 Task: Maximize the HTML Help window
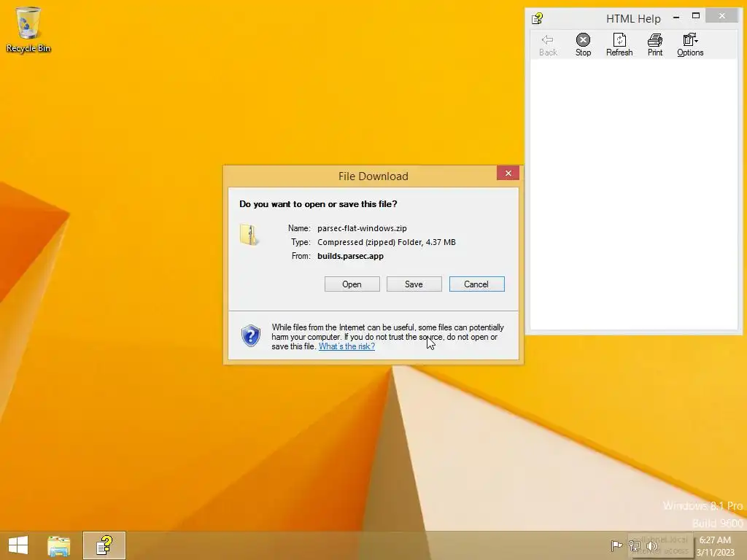[x=695, y=16]
